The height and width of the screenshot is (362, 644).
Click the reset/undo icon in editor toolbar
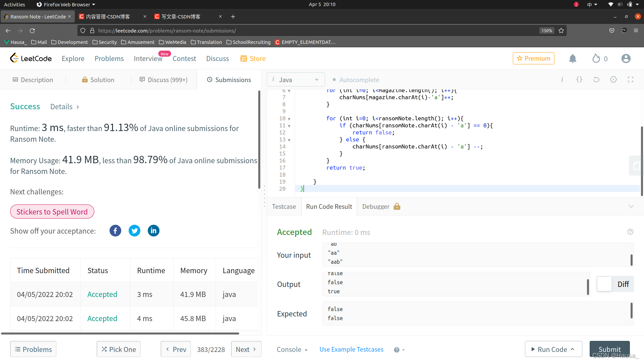point(597,79)
